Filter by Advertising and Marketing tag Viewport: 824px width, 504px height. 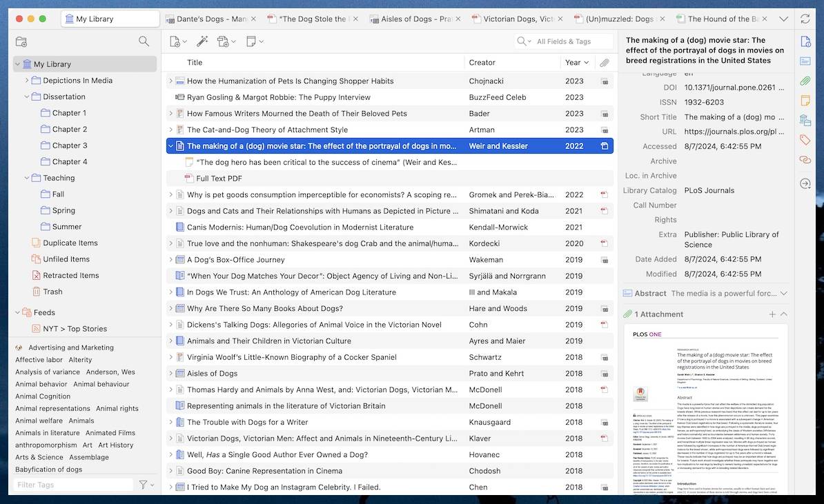pyautogui.click(x=71, y=347)
